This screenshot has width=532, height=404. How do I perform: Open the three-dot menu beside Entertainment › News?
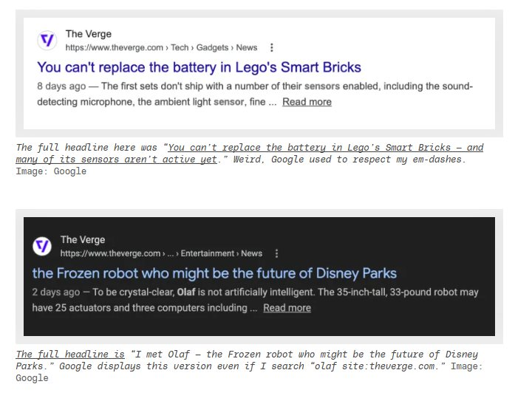click(276, 253)
